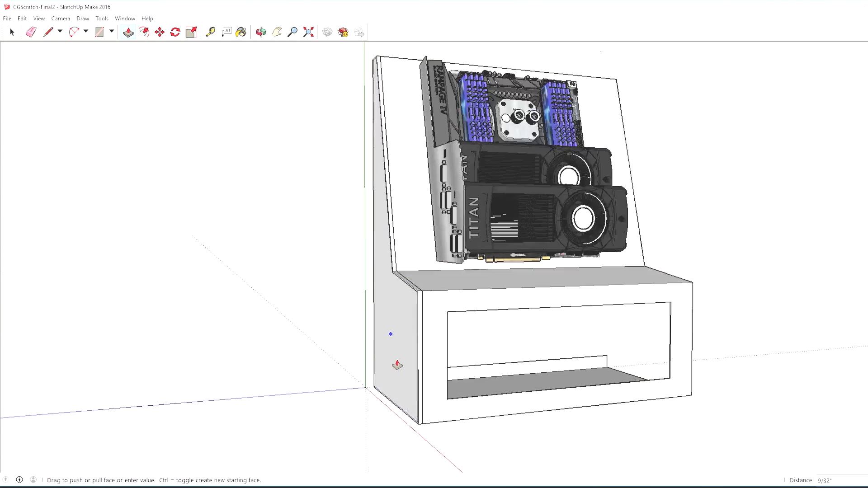Select the Text label tool

click(x=226, y=32)
